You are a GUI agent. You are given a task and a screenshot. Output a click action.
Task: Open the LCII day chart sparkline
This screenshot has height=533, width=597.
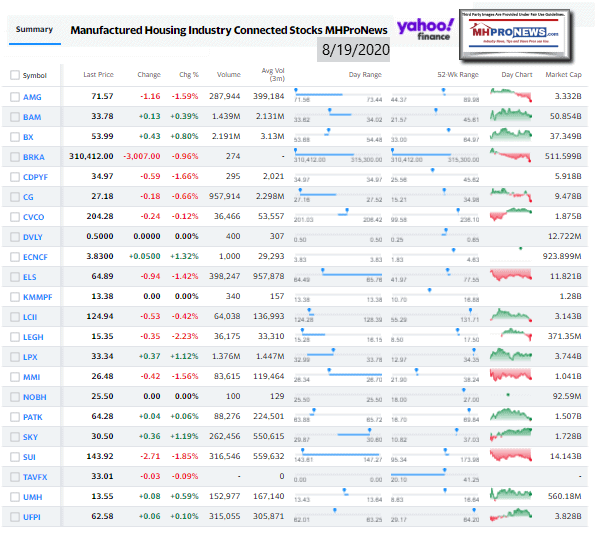click(x=511, y=315)
